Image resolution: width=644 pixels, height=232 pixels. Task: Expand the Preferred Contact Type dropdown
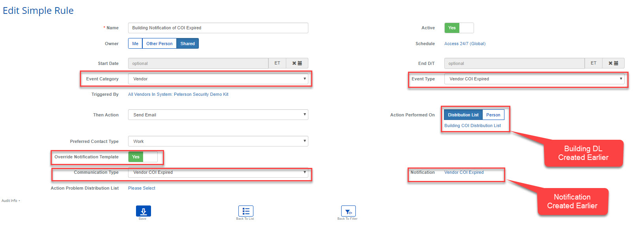218,141
